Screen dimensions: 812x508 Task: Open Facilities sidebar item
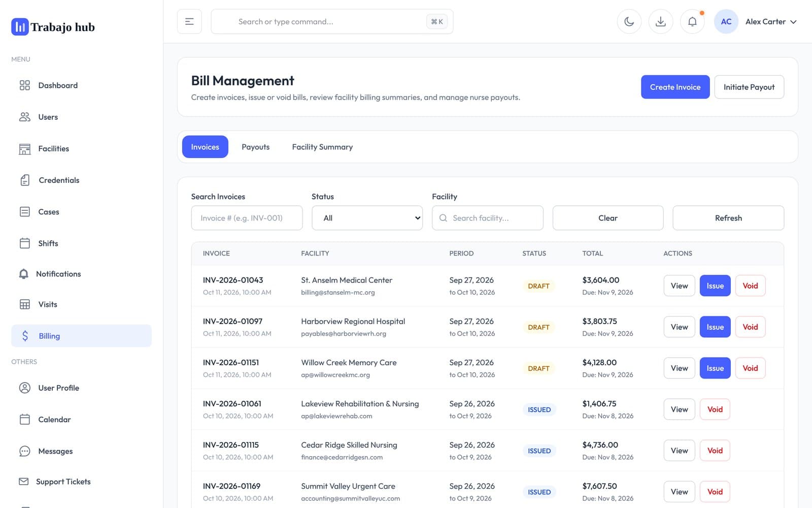[81, 148]
